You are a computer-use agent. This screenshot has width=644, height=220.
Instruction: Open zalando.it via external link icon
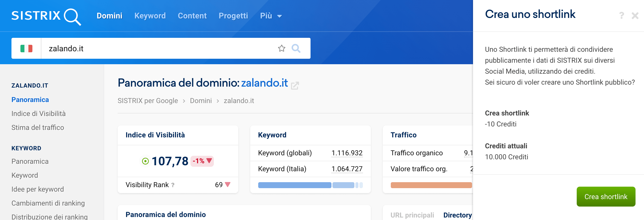295,85
